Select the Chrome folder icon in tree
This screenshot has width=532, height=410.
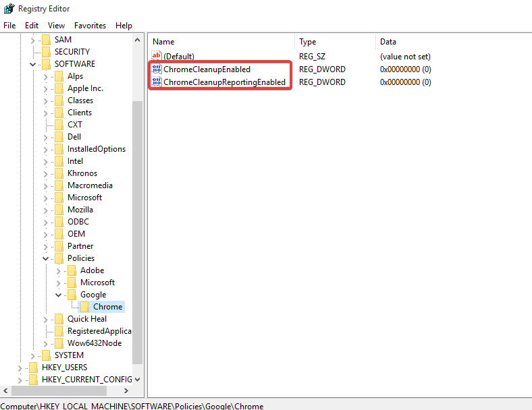click(x=86, y=307)
